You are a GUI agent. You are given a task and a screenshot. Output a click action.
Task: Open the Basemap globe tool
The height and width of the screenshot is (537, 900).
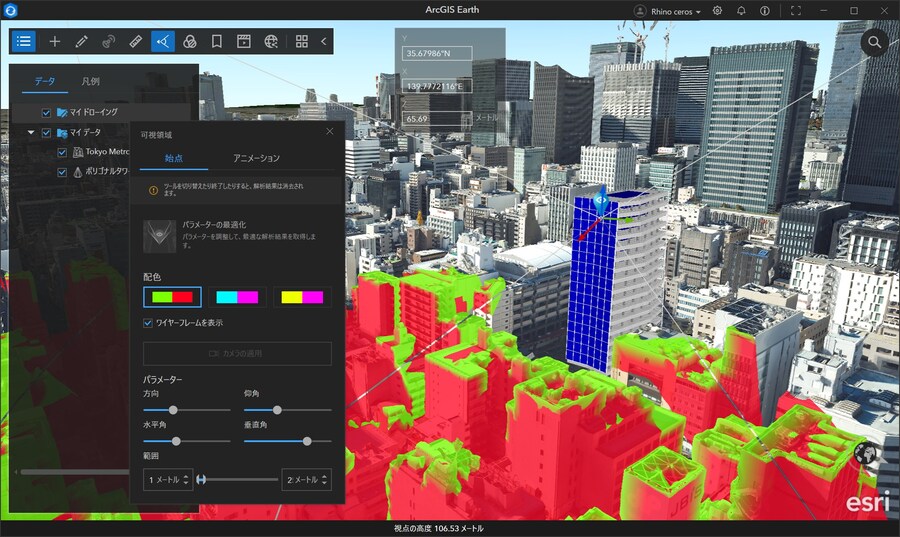271,42
